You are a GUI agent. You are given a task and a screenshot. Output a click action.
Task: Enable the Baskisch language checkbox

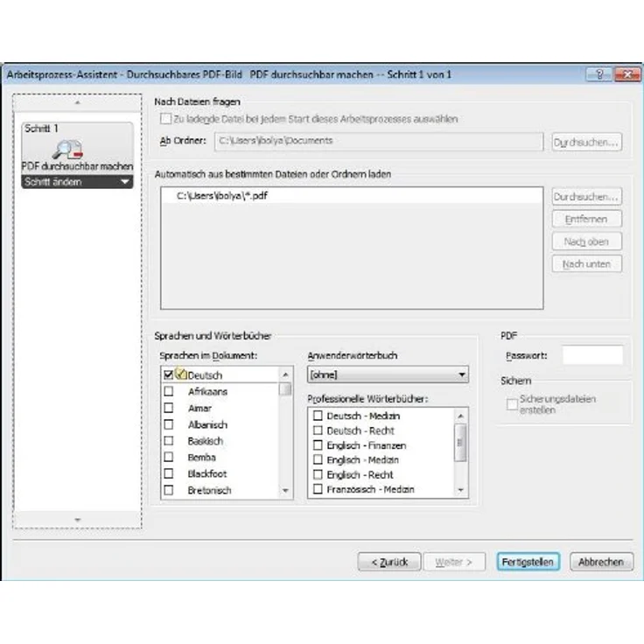(x=168, y=441)
